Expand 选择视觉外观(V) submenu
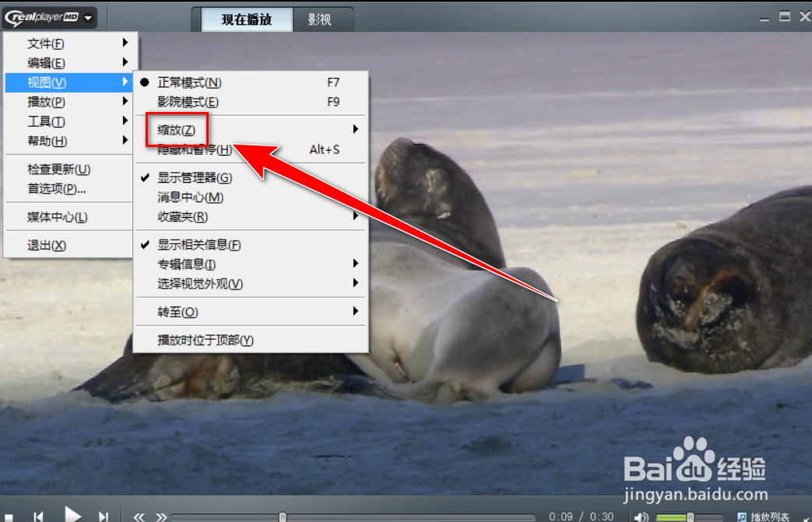Viewport: 812px width, 522px height. [x=251, y=284]
